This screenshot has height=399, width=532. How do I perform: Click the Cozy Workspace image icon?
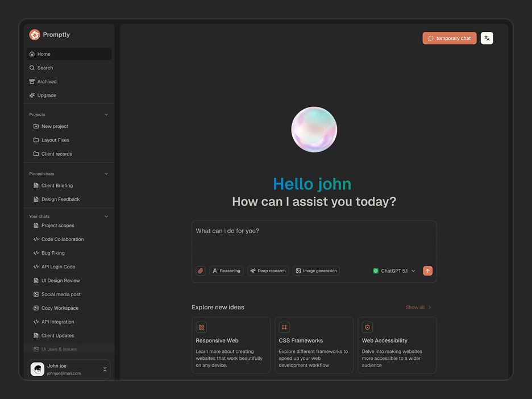36,308
